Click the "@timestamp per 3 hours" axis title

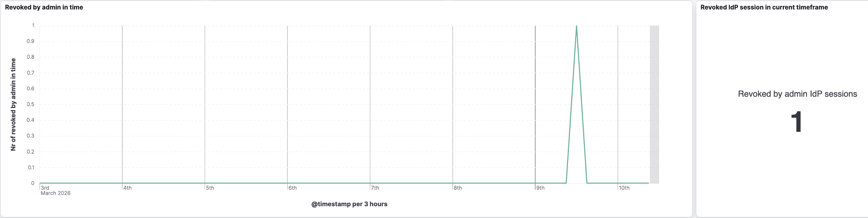tap(349, 204)
